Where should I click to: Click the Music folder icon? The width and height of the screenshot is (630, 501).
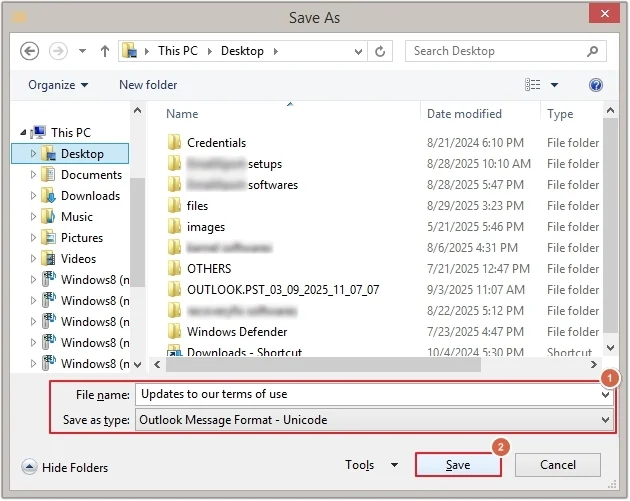(x=49, y=216)
